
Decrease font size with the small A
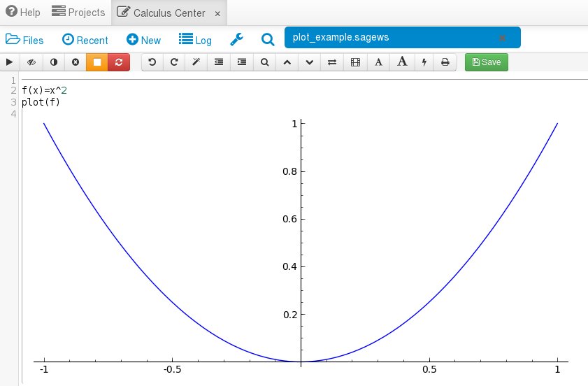[378, 62]
